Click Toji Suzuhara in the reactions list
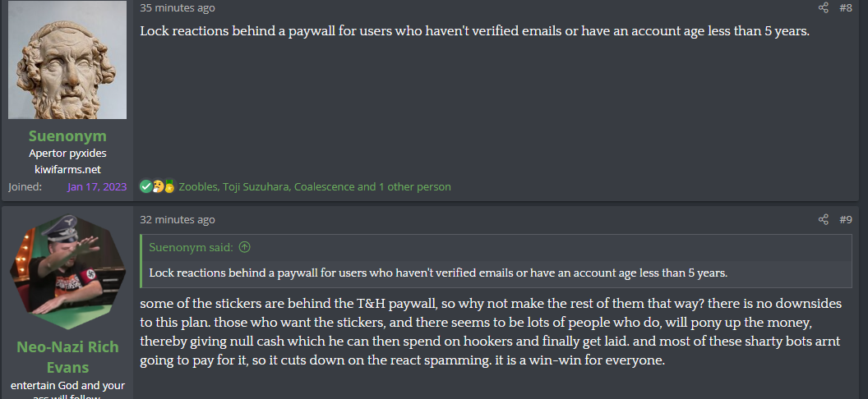The image size is (868, 399). (256, 187)
